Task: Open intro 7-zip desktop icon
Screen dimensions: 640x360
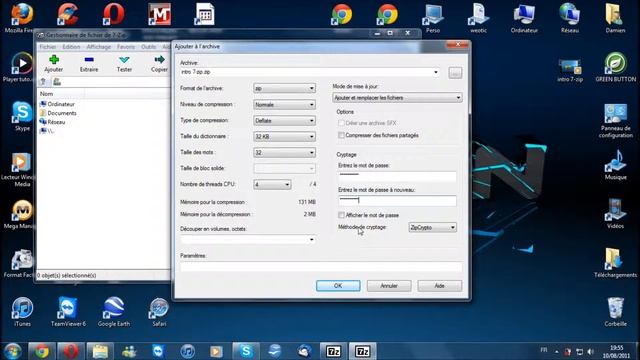Action: (x=570, y=70)
